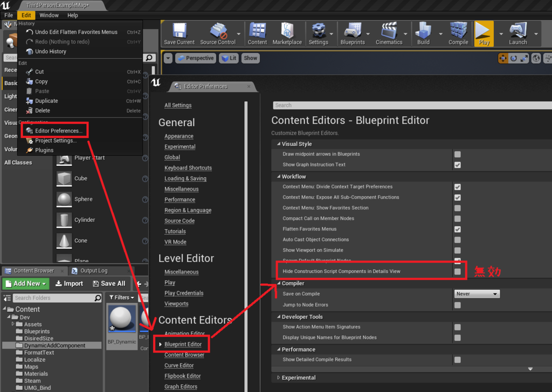Select the Sphere placement icon
The image size is (552, 392).
pos(64,199)
